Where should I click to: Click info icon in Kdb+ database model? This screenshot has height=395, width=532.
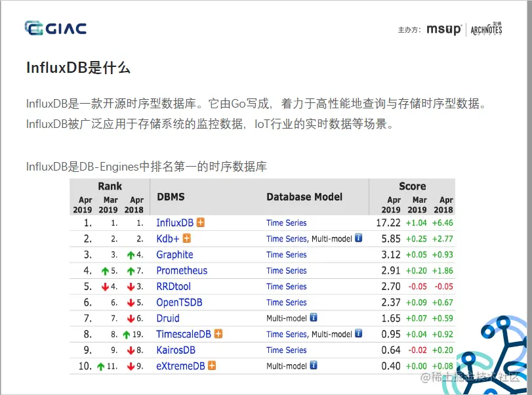tap(358, 238)
